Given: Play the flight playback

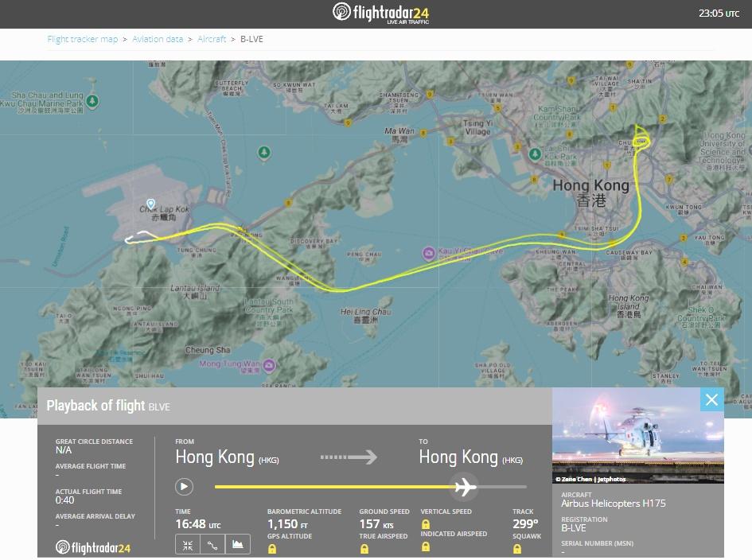Looking at the screenshot, I should pos(184,486).
